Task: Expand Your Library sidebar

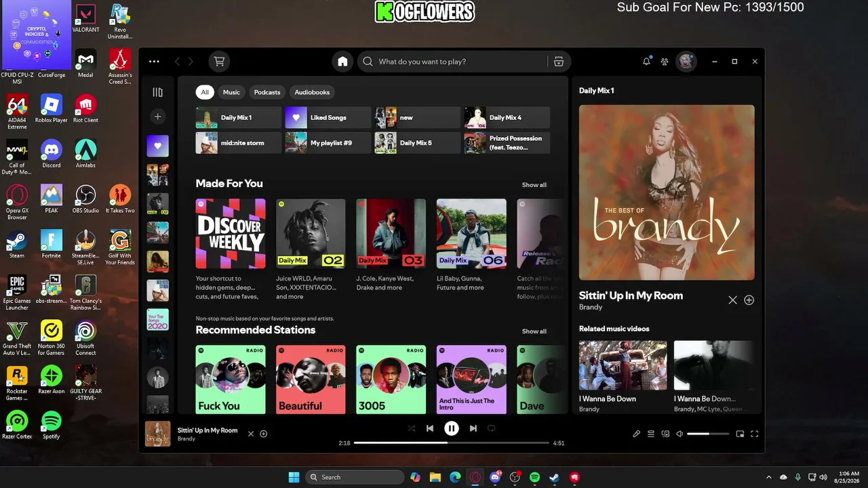Action: 158,92
